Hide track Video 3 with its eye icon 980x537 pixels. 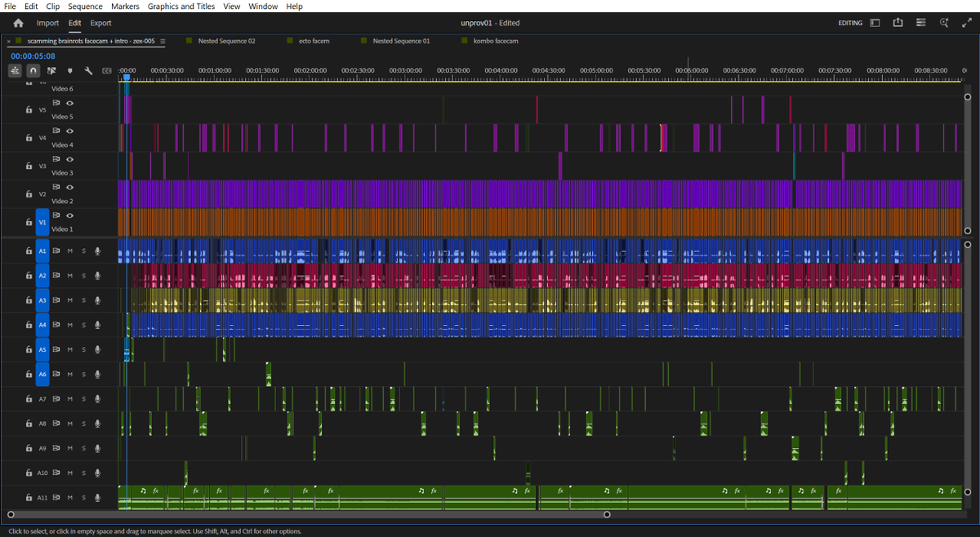tap(70, 158)
